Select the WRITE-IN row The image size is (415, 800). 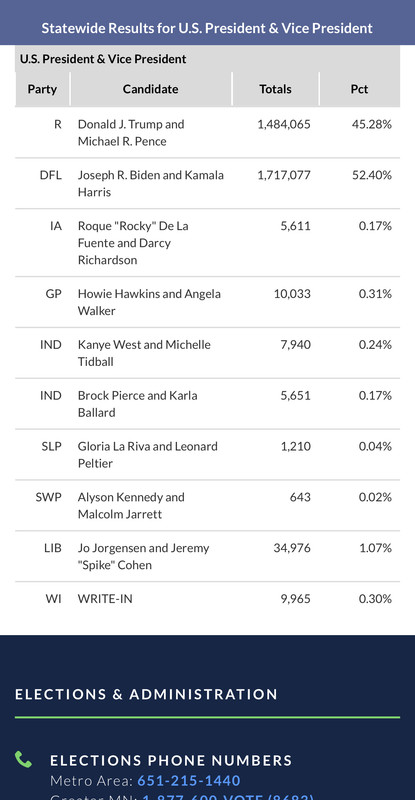(x=207, y=598)
